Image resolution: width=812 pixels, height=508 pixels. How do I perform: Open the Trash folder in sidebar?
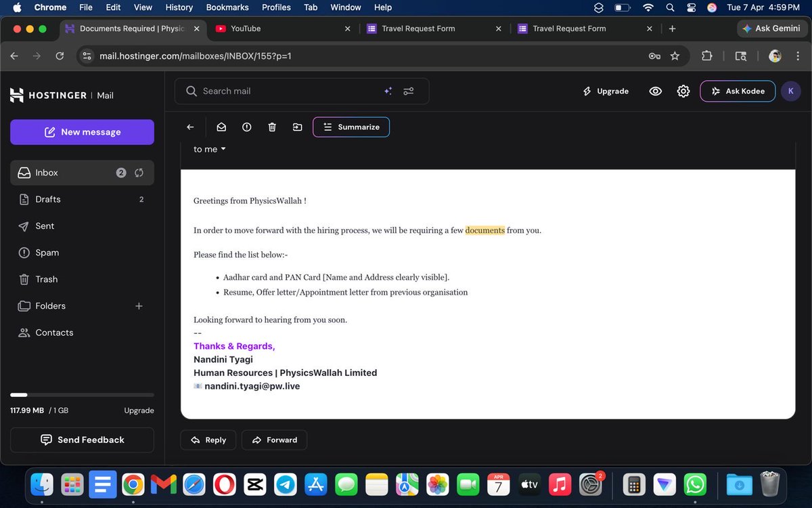pos(82,279)
